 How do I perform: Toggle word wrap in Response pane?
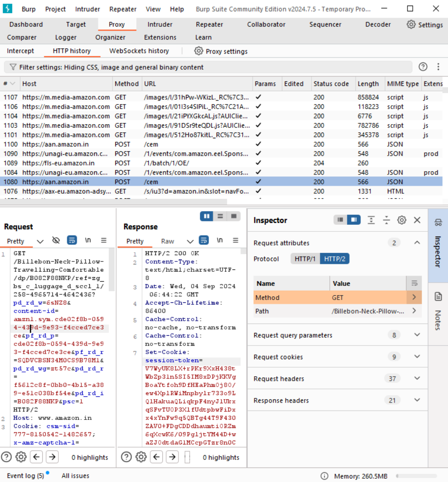(204, 240)
